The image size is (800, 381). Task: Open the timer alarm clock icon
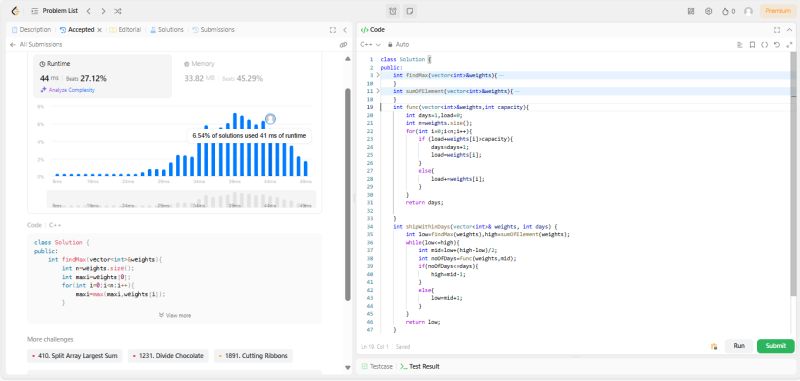(392, 11)
